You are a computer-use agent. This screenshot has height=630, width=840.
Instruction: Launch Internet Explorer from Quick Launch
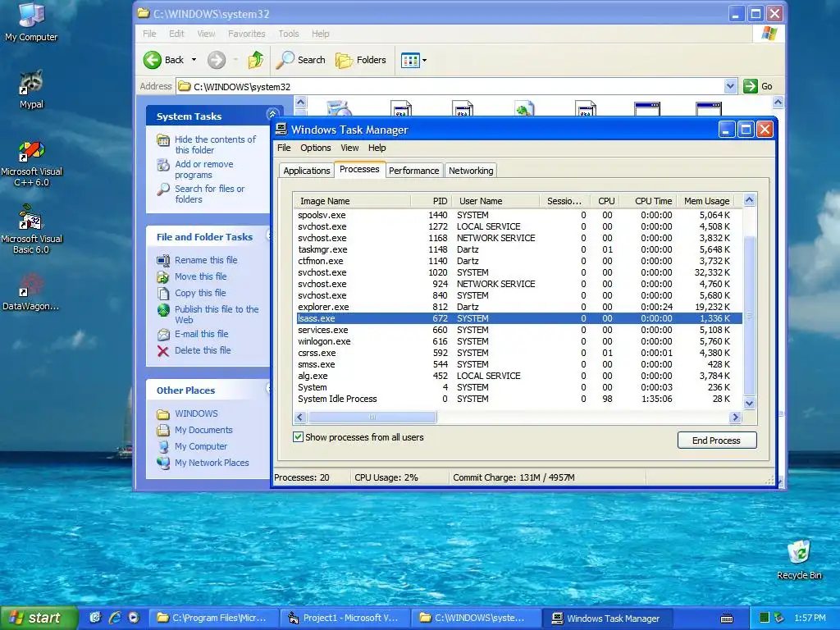click(115, 618)
